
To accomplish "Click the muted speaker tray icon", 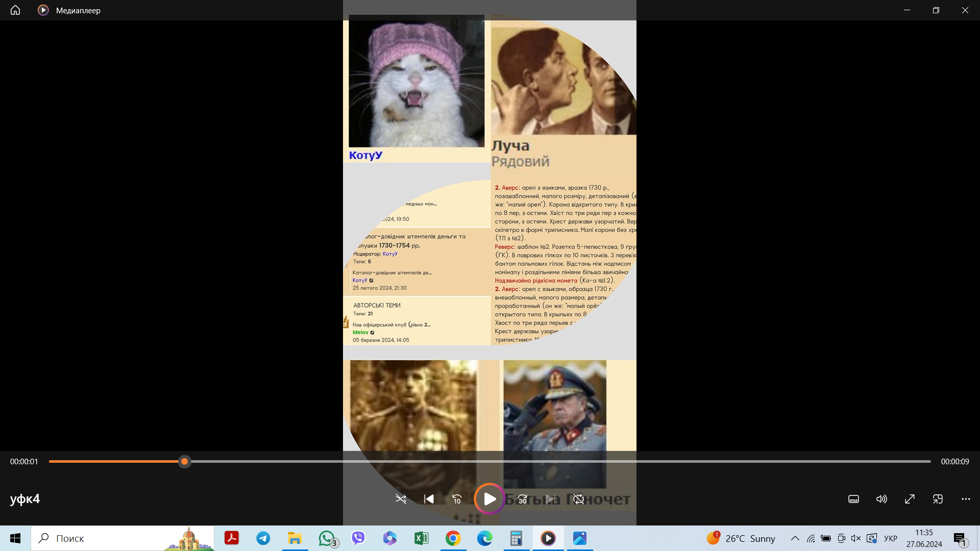I will 856,538.
